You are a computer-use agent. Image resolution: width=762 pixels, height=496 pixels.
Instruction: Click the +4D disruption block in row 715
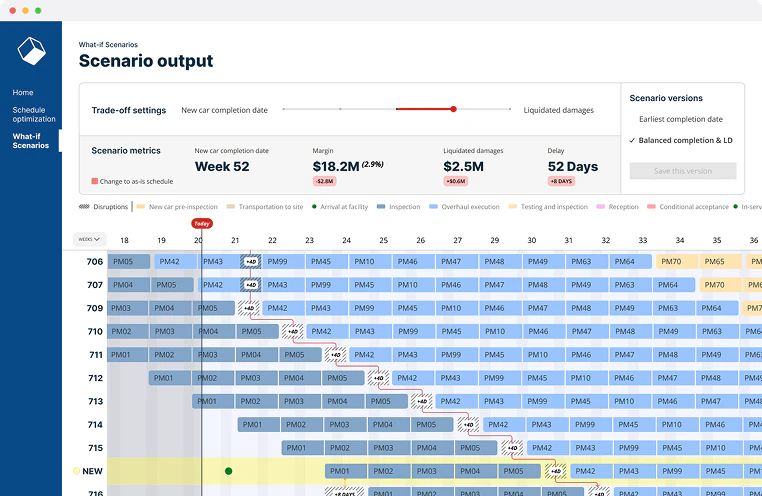coord(512,448)
